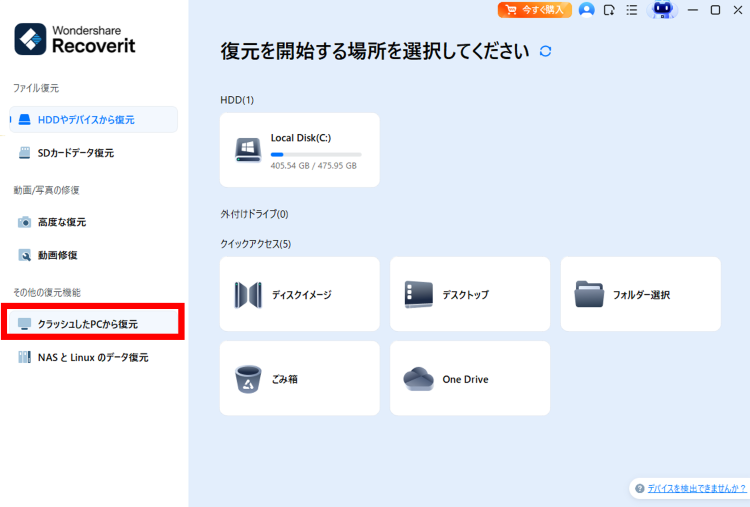The image size is (750, 507).
Task: Click the クイックアクセス(5) section label
Action: click(x=255, y=244)
